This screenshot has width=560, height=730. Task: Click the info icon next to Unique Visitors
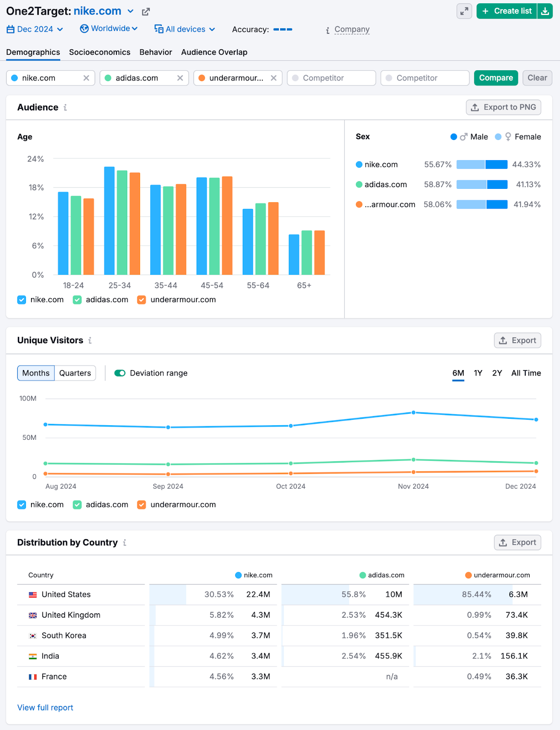pyautogui.click(x=90, y=340)
